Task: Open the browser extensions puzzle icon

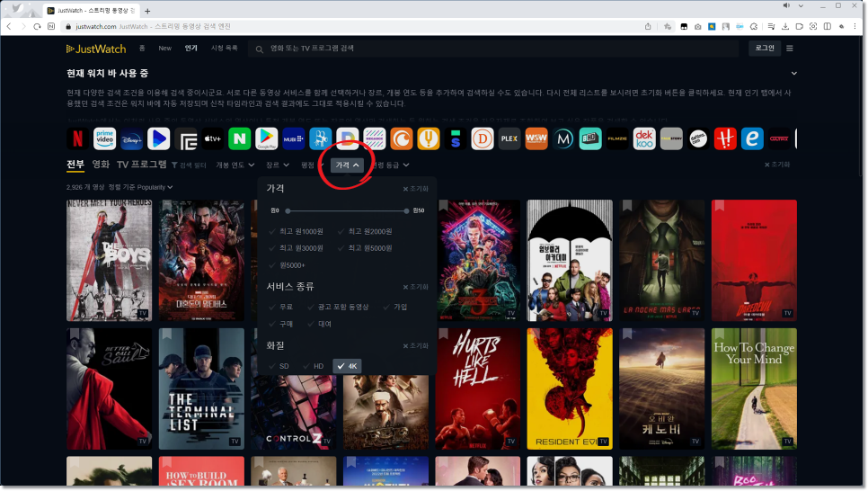Action: click(754, 26)
